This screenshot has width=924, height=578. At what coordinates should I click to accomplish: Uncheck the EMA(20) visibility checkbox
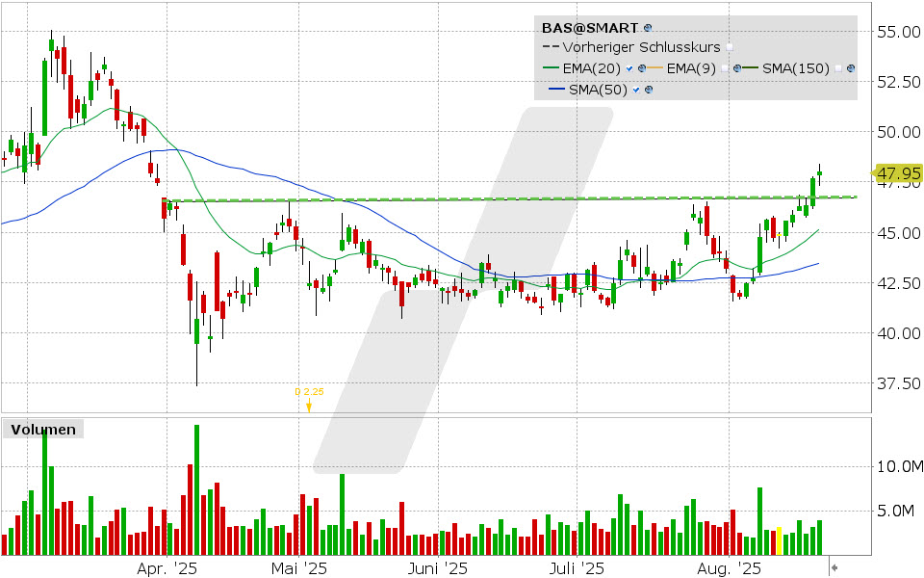click(x=629, y=69)
